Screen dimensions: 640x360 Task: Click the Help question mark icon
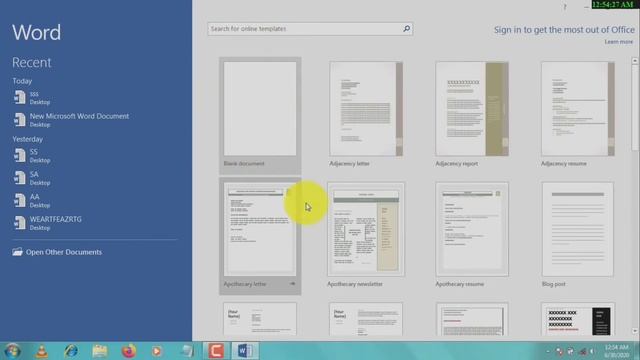coord(565,7)
